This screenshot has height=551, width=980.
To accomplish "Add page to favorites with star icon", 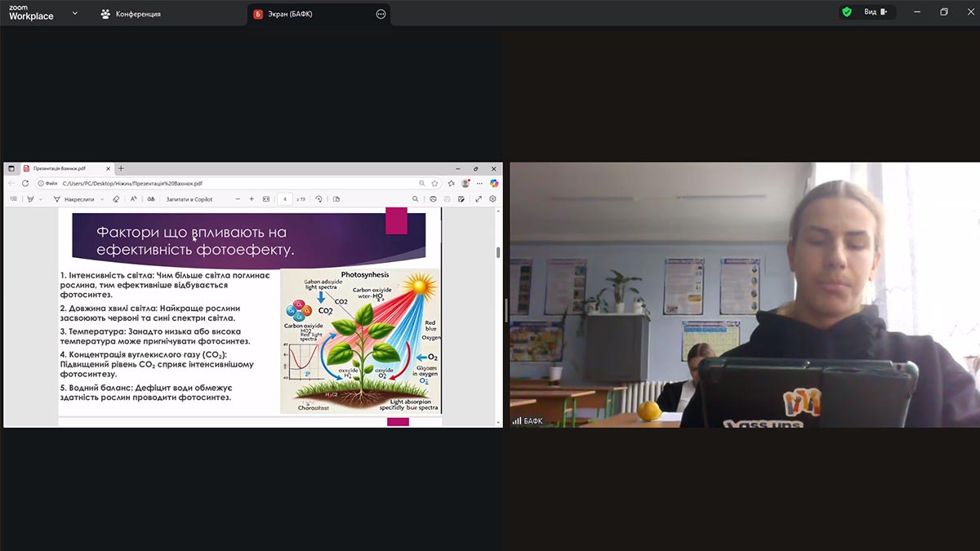I will click(434, 184).
